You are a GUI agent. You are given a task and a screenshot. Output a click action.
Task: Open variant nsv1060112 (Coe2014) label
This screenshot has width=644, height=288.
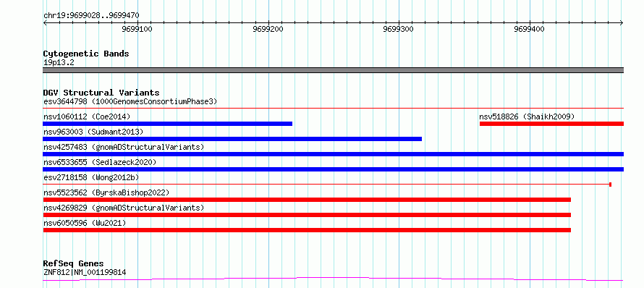pos(87,117)
